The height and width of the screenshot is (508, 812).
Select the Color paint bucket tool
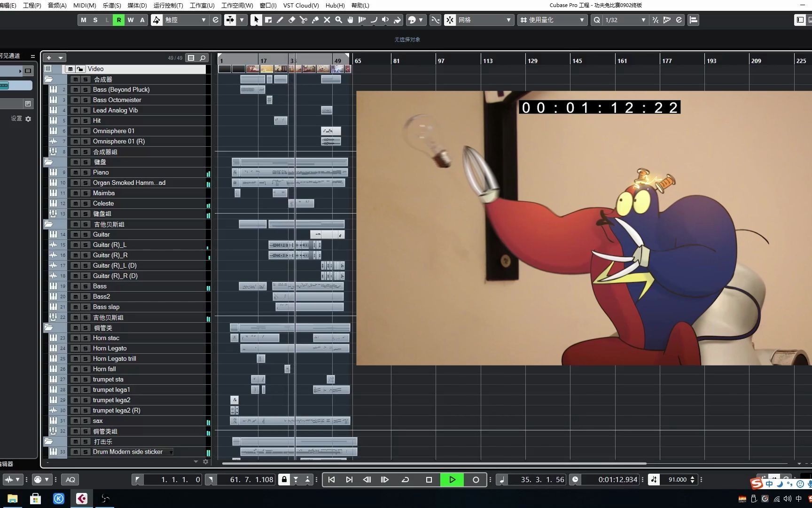coord(397,20)
